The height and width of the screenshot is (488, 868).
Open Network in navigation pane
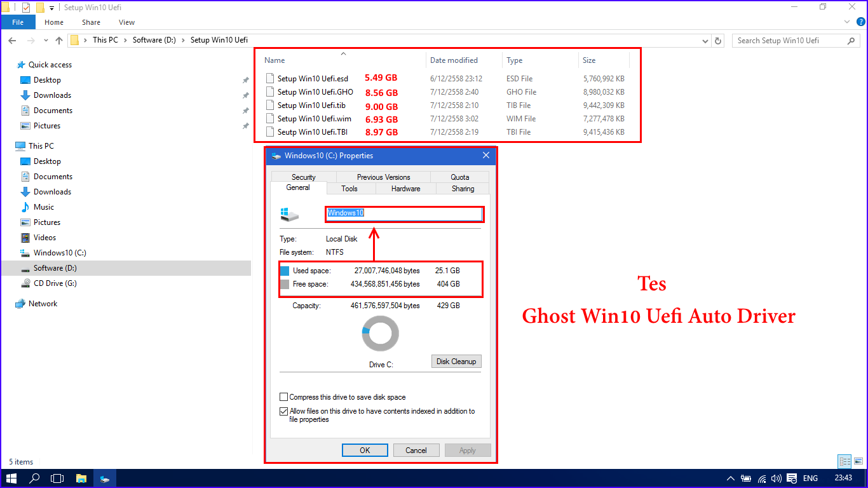(43, 304)
